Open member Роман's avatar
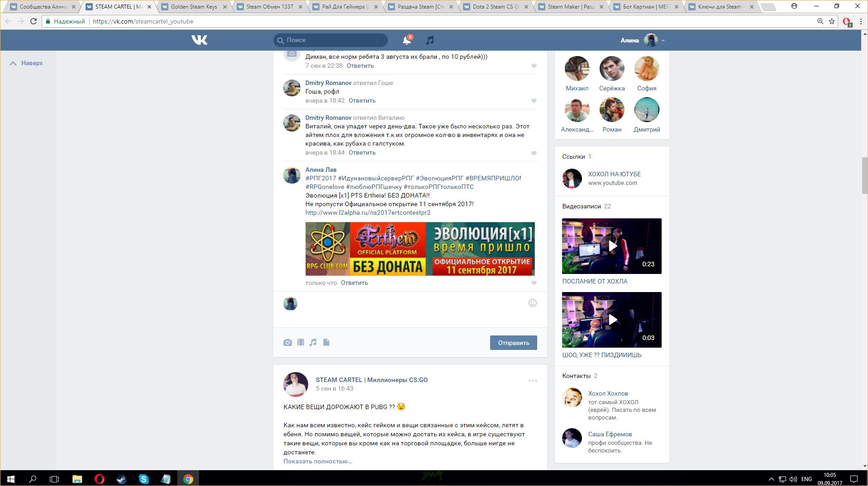Image resolution: width=868 pixels, height=486 pixels. tap(612, 109)
